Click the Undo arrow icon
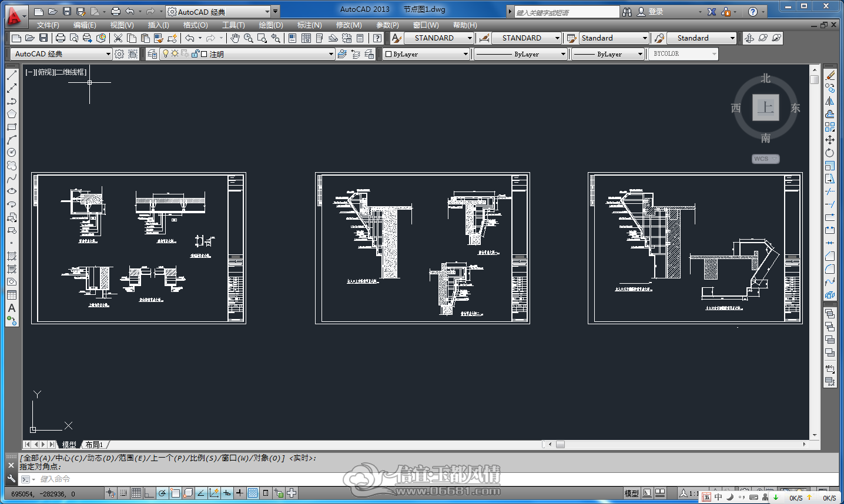Screen dimensions: 844x504 190,38
